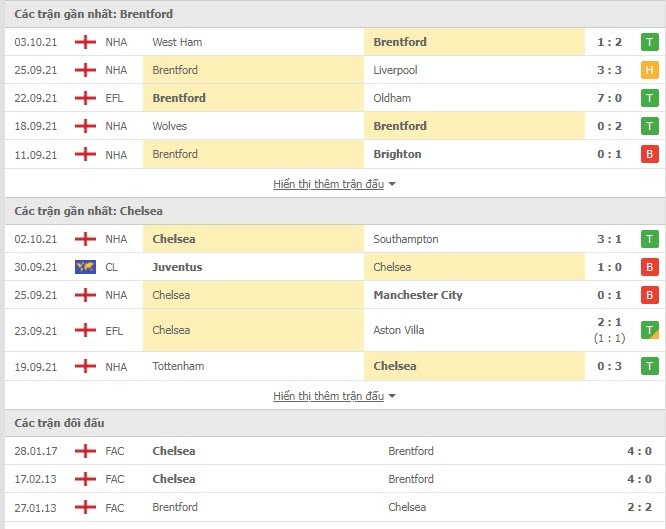666x529 pixels.
Task: Click the 7:0 score of Brentford vs Oldham
Action: point(610,98)
